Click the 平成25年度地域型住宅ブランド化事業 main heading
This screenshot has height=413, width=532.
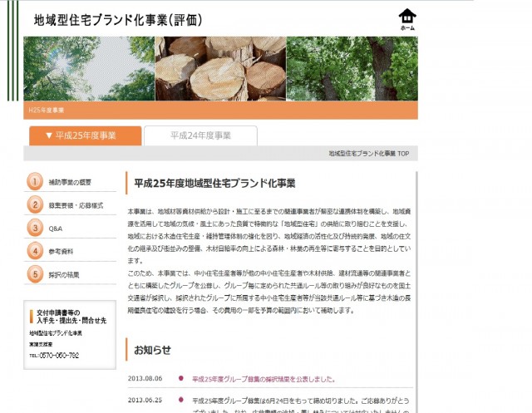(x=214, y=183)
